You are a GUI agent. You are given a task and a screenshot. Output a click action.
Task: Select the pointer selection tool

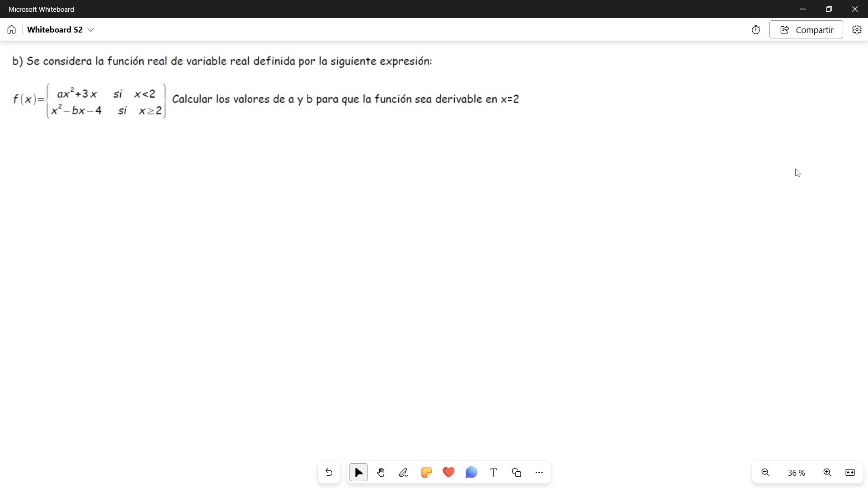[359, 473]
